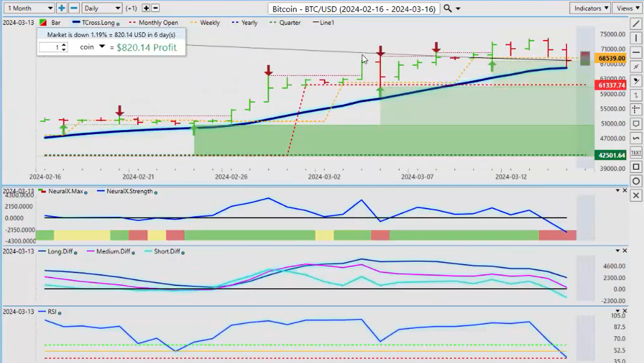Click the (+1) forecast offset label
This screenshot has height=363, width=644.
pos(131,8)
